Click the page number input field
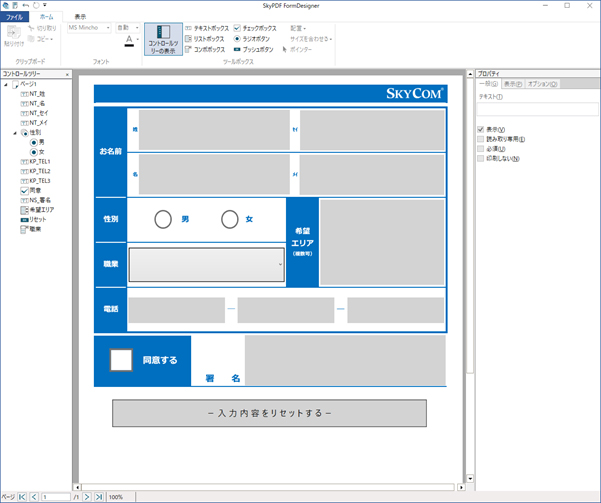 pyautogui.click(x=56, y=497)
